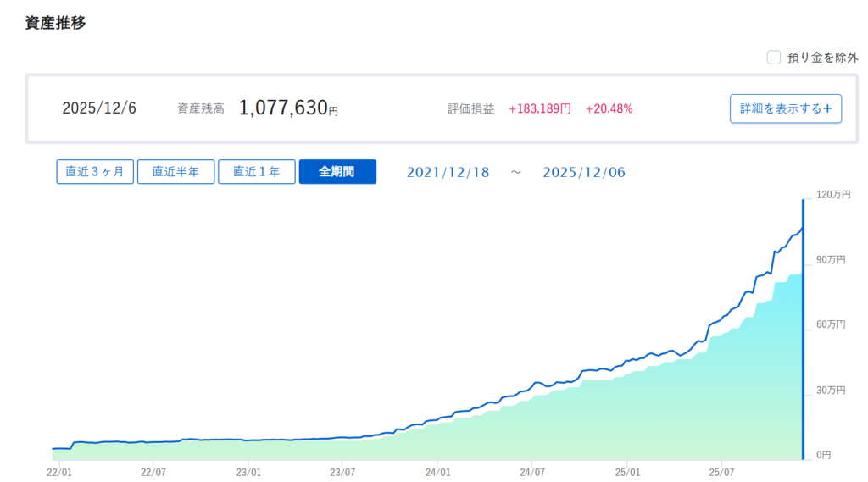Click the 22/01 label on the x-axis
The image size is (868, 482).
tap(58, 473)
